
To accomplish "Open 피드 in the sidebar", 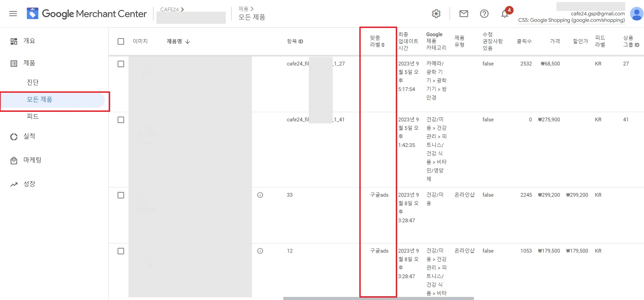I will pos(33,116).
